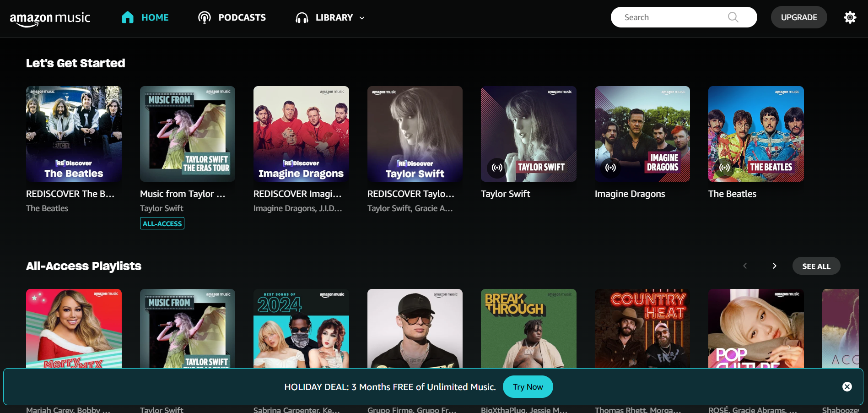Open the Country Heat playlist cover
This screenshot has width=868, height=413.
[x=642, y=328]
